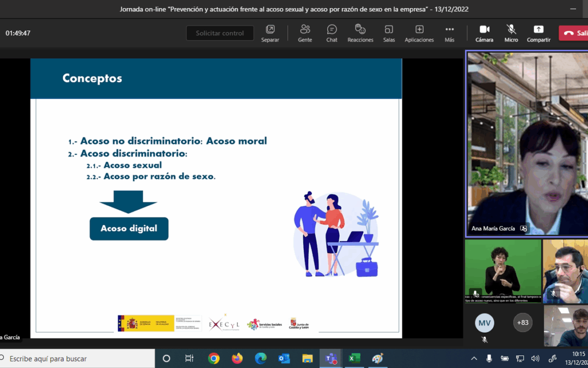Open the Aplicaciones panel
Image resolution: width=588 pixels, height=368 pixels.
[419, 33]
